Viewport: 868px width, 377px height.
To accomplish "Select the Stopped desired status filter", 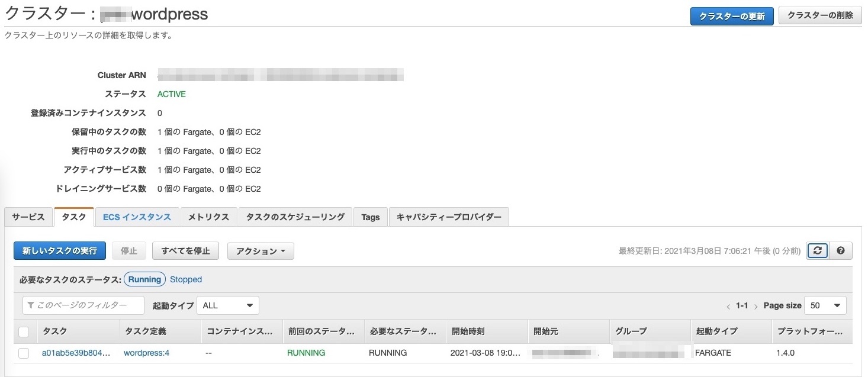I will click(x=186, y=279).
